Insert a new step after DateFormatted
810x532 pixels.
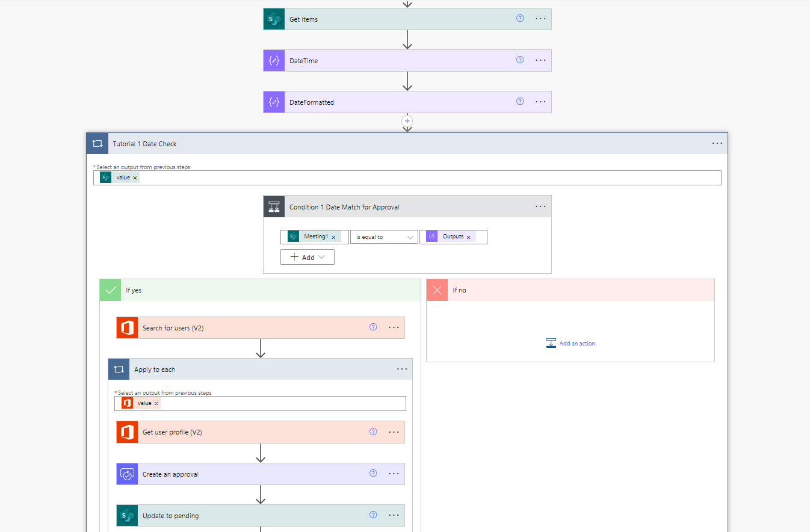coord(407,121)
